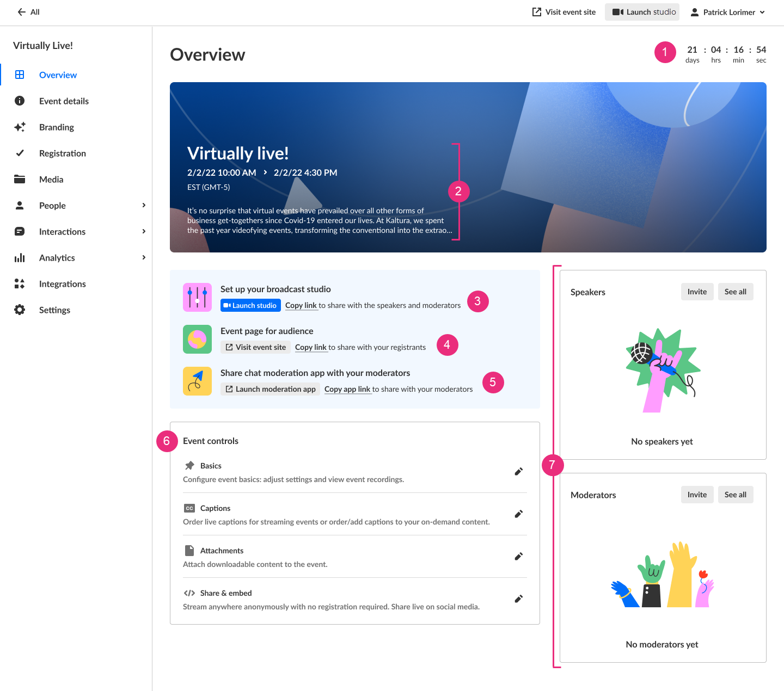Click the 'No speakers yet' text
The height and width of the screenshot is (691, 784).
pyautogui.click(x=662, y=441)
